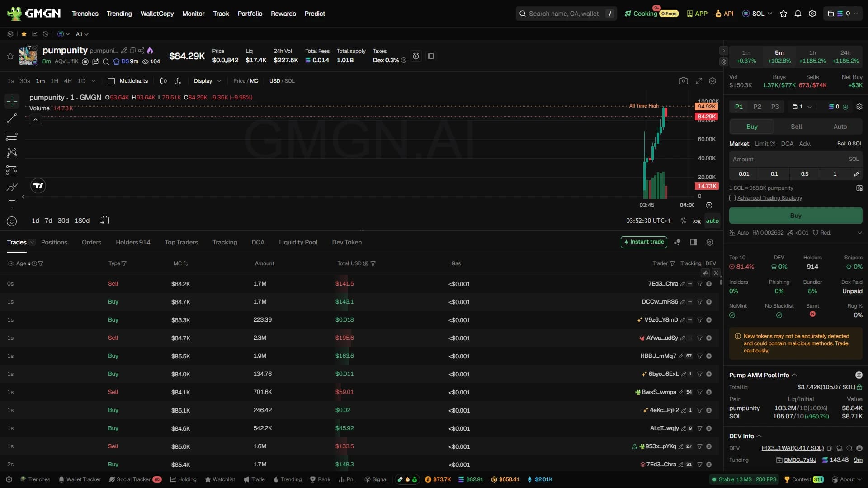
Task: Collapse the DEV Info section
Action: 759,436
